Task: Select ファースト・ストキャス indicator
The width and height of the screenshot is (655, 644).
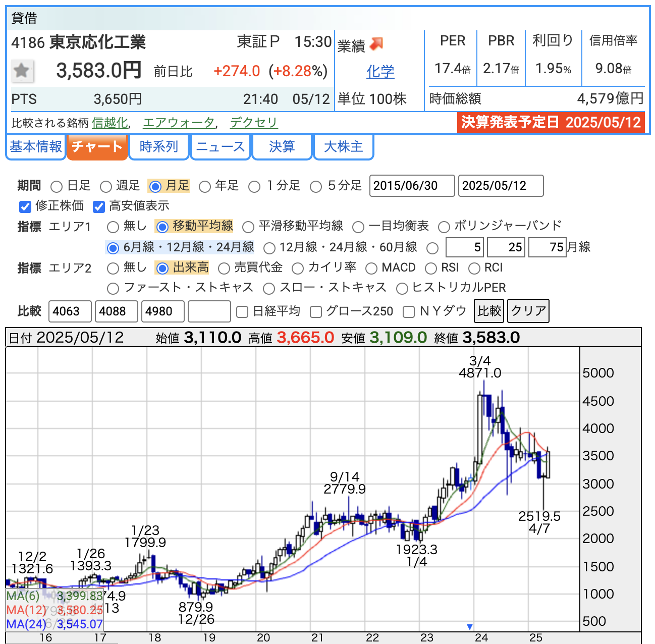Action: [x=113, y=288]
